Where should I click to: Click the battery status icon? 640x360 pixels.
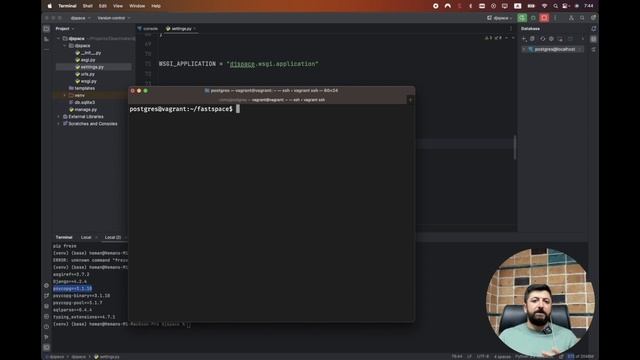(x=531, y=6)
